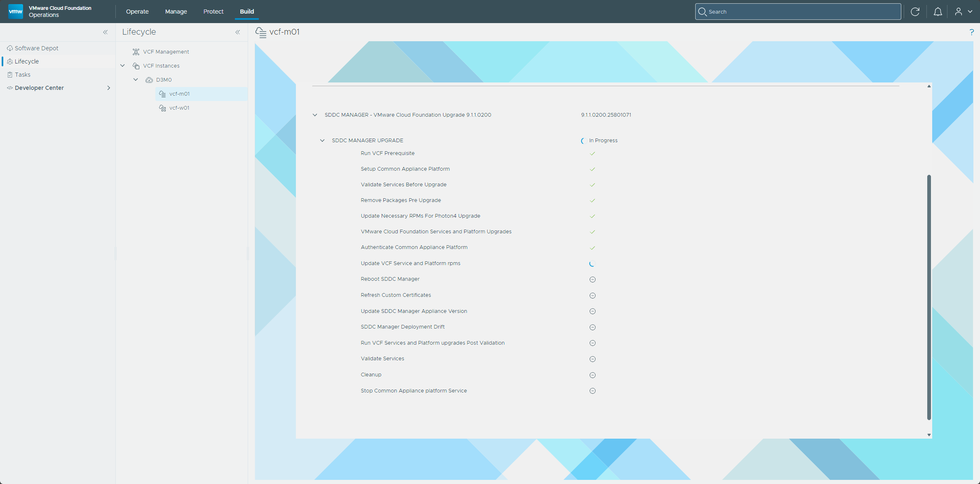Click the search magnifier icon
The image size is (980, 484).
702,12
